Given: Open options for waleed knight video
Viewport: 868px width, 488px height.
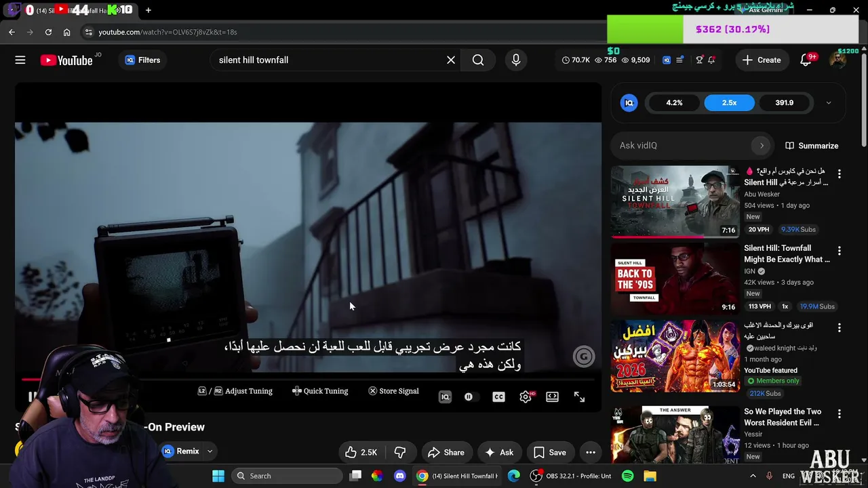Looking at the screenshot, I should [840, 328].
